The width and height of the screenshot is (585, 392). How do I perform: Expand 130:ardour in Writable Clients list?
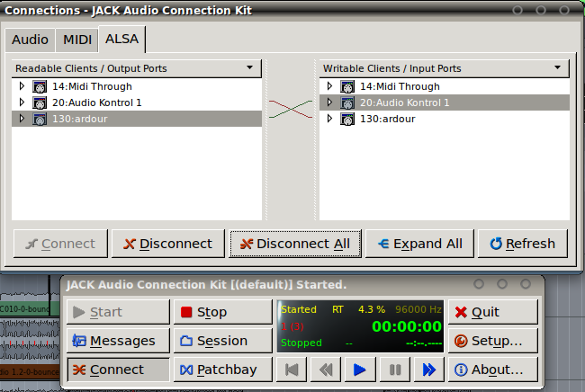330,119
